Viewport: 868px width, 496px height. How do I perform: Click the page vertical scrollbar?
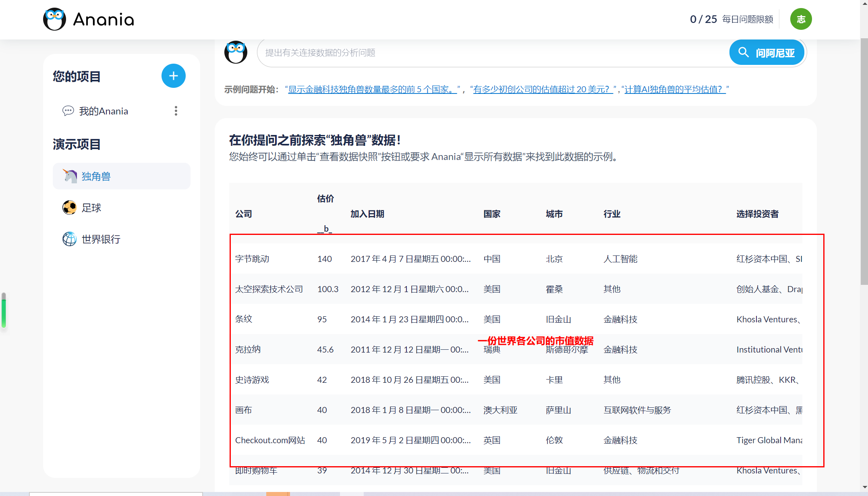[x=864, y=161]
